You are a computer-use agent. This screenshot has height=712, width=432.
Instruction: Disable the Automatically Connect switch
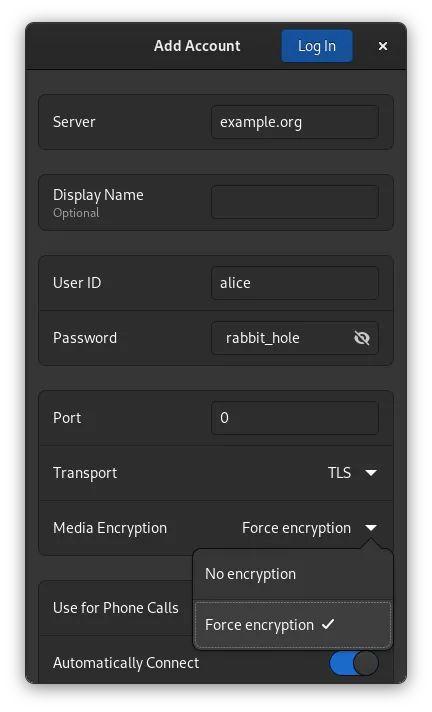(x=354, y=663)
